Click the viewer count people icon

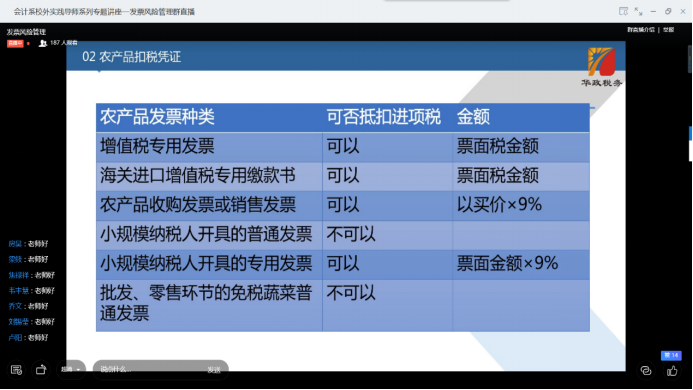pos(42,43)
